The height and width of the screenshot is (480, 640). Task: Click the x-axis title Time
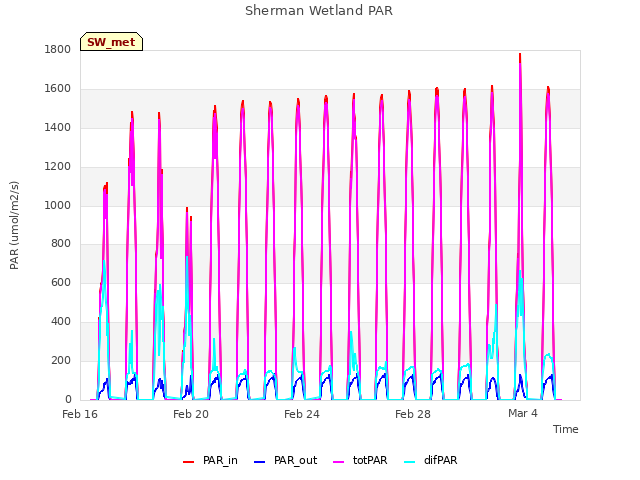pos(565,429)
